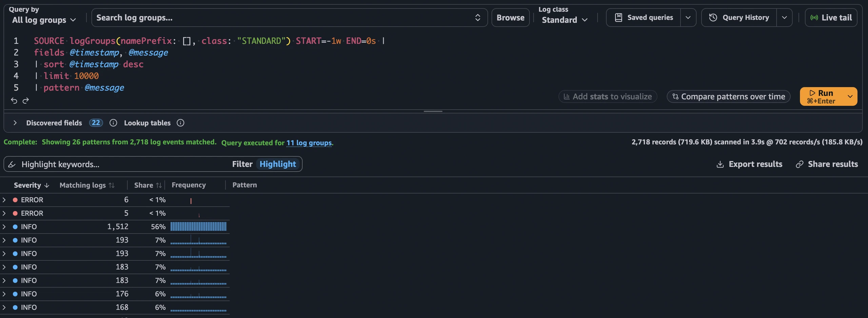Click the frequency chart of the 56% row

point(198,227)
